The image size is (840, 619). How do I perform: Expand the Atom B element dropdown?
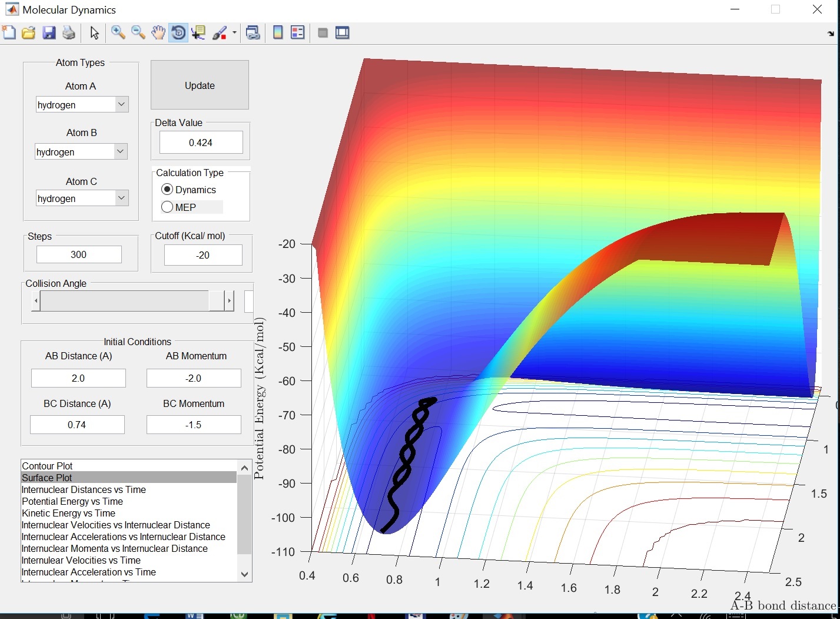pos(120,152)
